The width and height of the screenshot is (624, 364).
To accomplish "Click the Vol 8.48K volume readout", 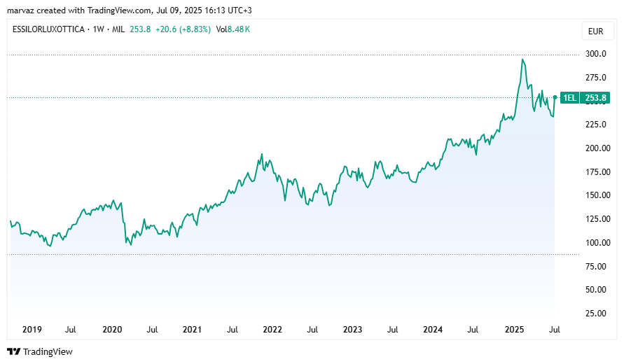I will click(x=233, y=29).
